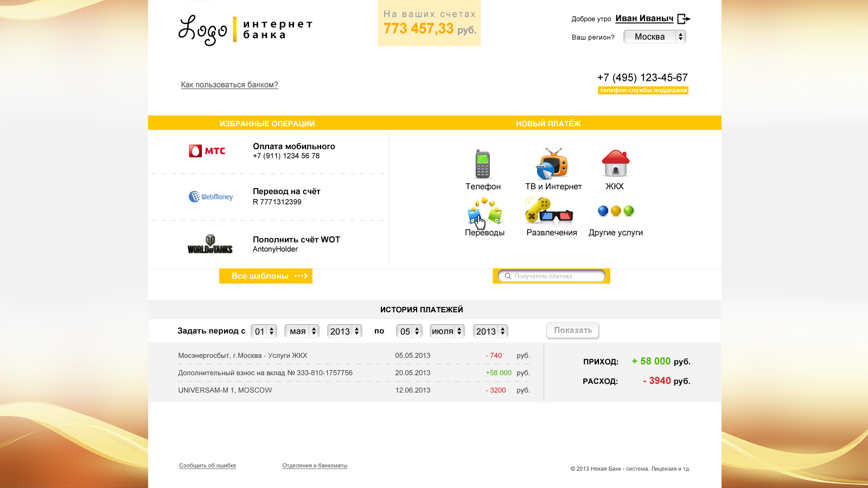Adjust the start day 01 stepper
This screenshot has width=868, height=488.
tap(263, 331)
